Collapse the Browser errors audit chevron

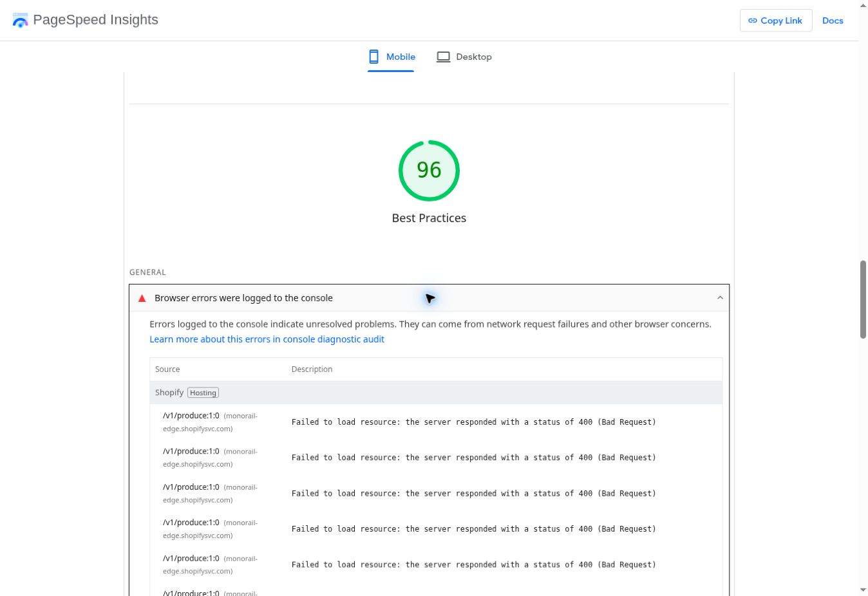coord(720,298)
